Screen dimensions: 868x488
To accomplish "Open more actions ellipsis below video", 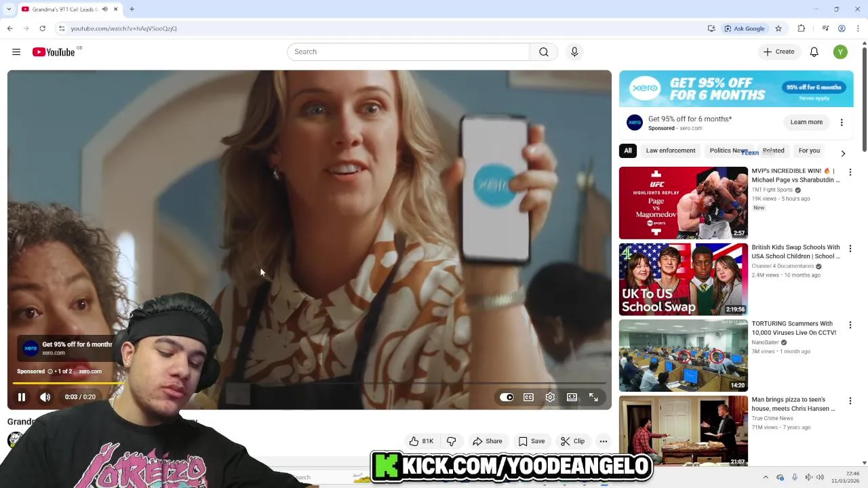I will tap(603, 441).
